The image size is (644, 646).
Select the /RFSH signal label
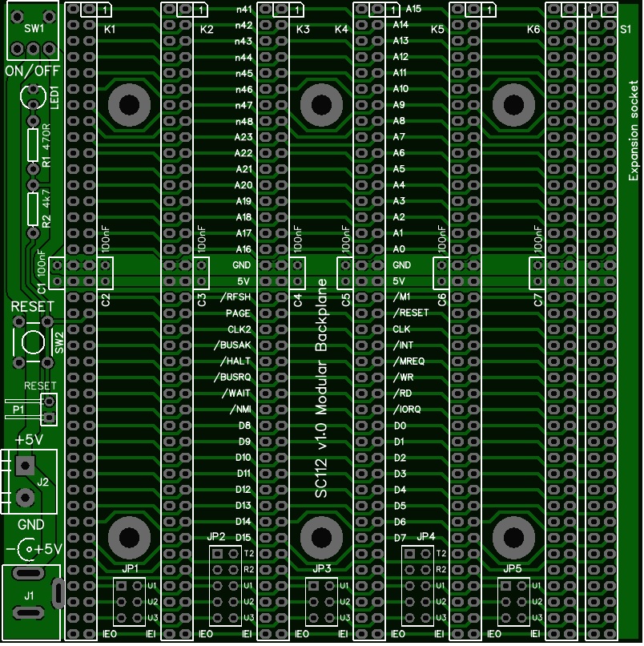click(235, 297)
